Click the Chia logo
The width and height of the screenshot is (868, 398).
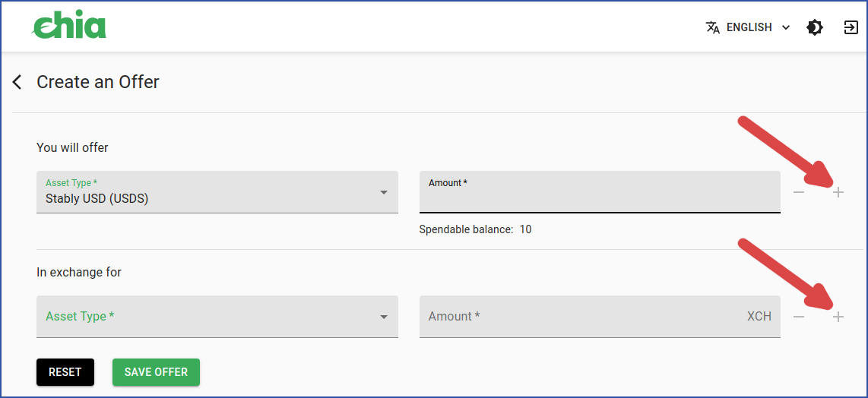[69, 27]
